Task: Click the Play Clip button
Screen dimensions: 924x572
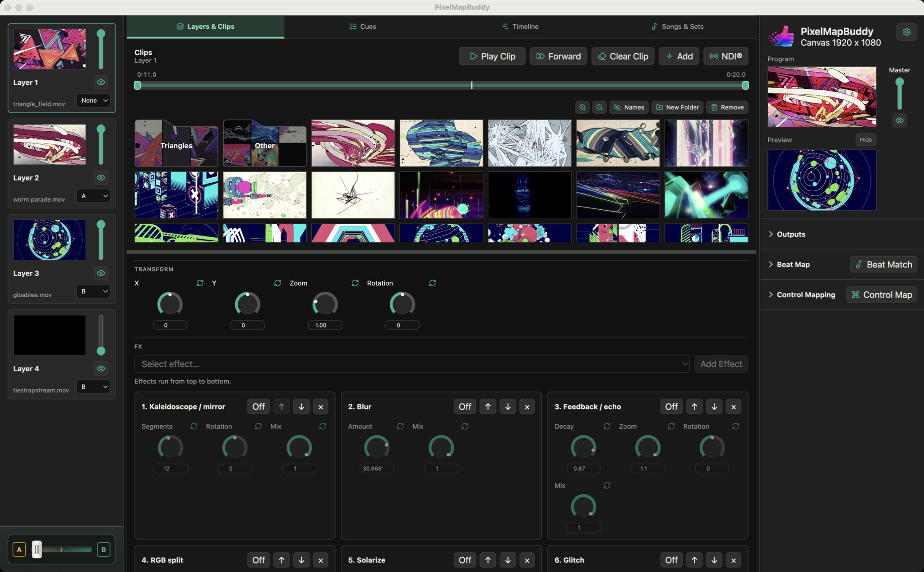Action: pos(492,56)
